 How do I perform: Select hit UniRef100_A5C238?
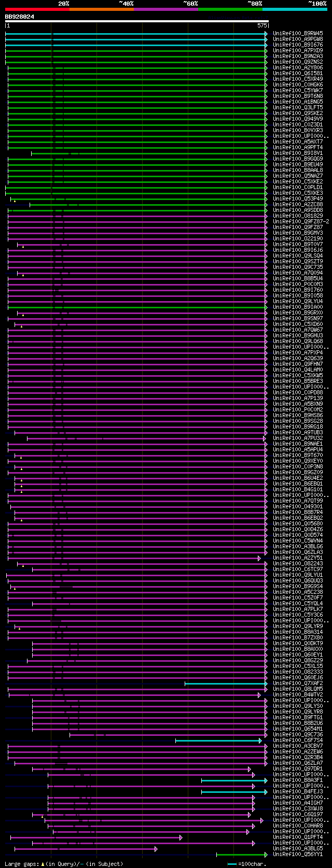point(298,592)
